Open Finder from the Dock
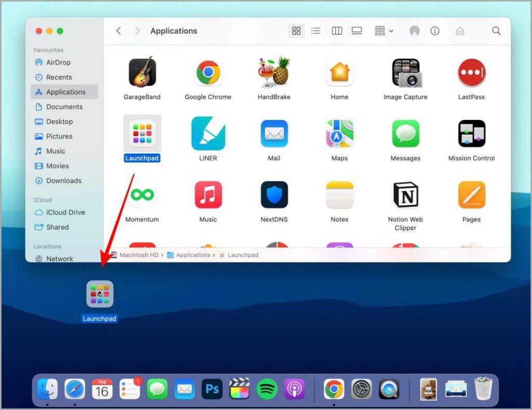This screenshot has width=532, height=410. coord(47,389)
